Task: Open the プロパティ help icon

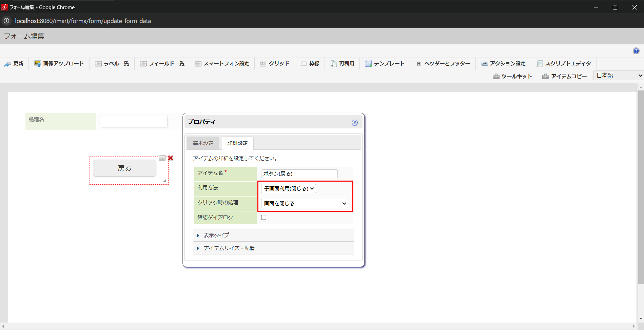Action: pyautogui.click(x=354, y=123)
